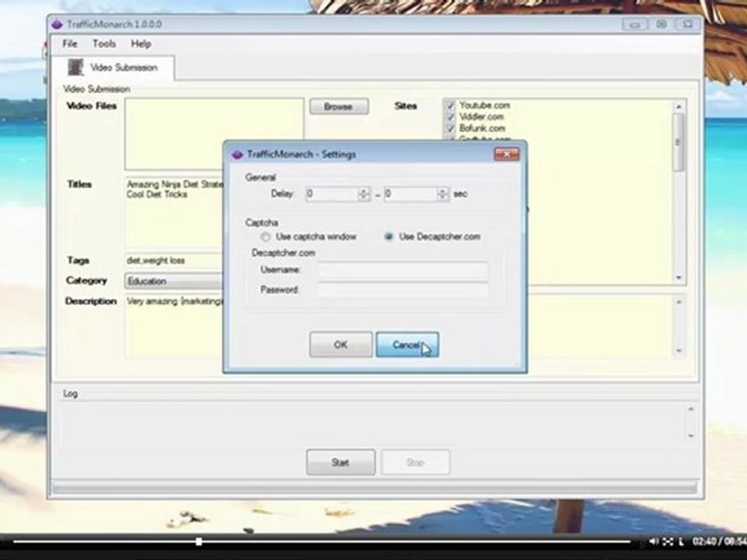
Task: Toggle the Youtube.com site checkbox
Action: point(451,105)
